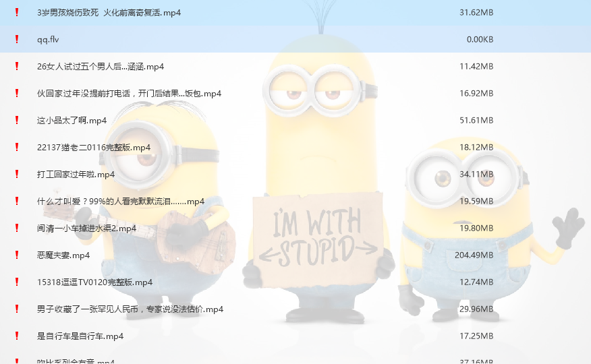Click the 0.00KB file size

pos(480,40)
